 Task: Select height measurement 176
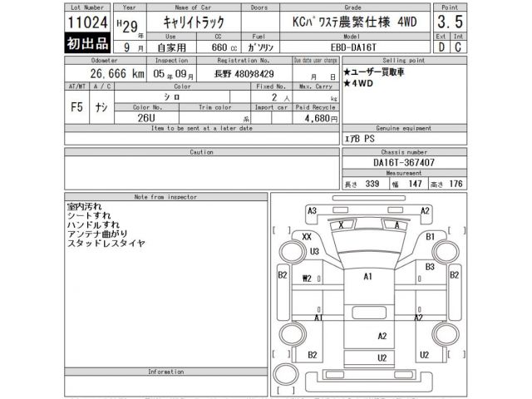456,184
